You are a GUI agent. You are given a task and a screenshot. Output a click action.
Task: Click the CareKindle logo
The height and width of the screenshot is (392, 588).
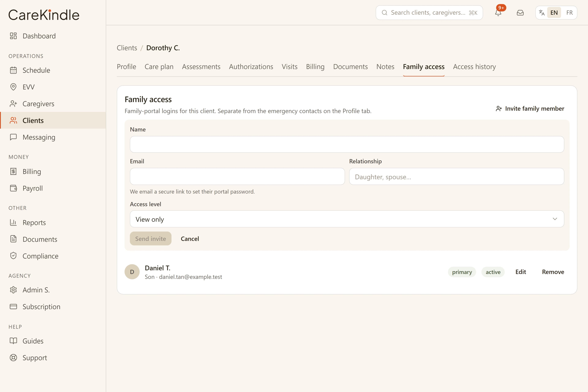44,15
